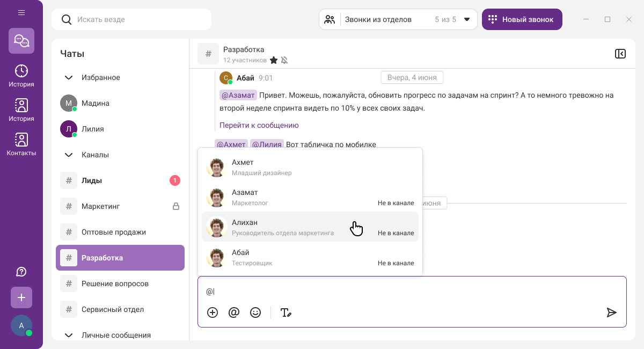The width and height of the screenshot is (644, 349).
Task: Follow the Перейти к сообщению link
Action: coord(259,125)
